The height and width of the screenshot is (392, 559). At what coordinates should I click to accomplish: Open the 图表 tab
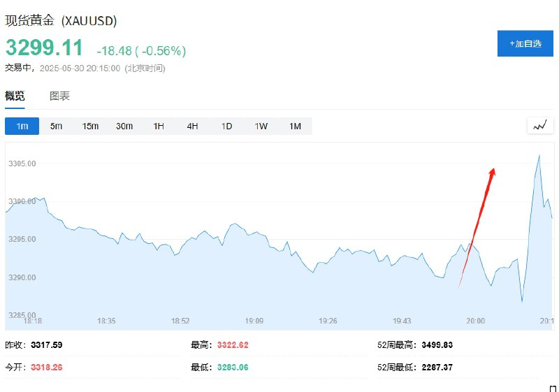coord(59,96)
